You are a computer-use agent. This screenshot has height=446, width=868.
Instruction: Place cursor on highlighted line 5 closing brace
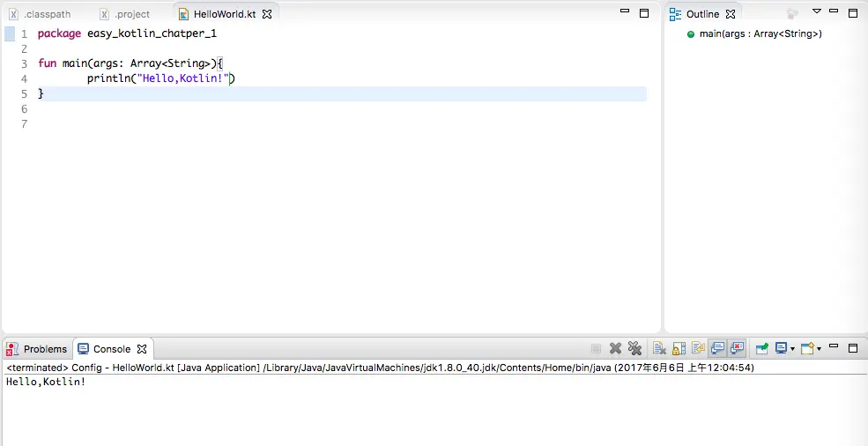click(x=41, y=93)
